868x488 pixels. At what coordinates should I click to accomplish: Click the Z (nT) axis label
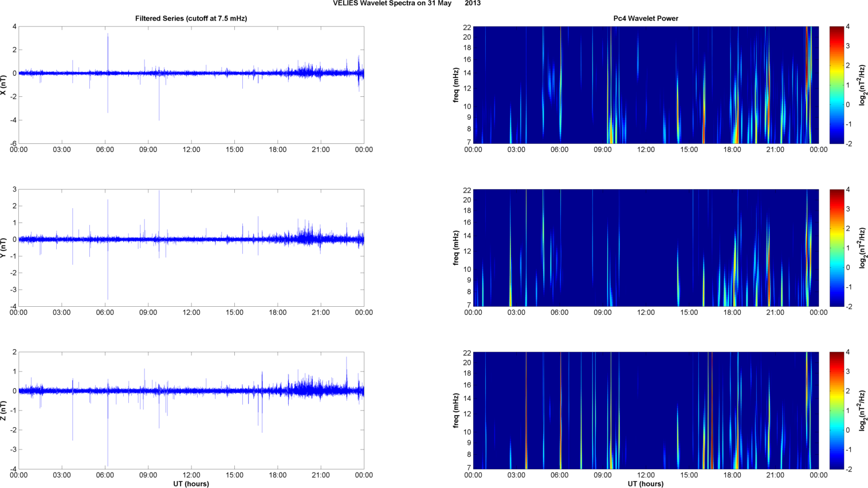3,411
